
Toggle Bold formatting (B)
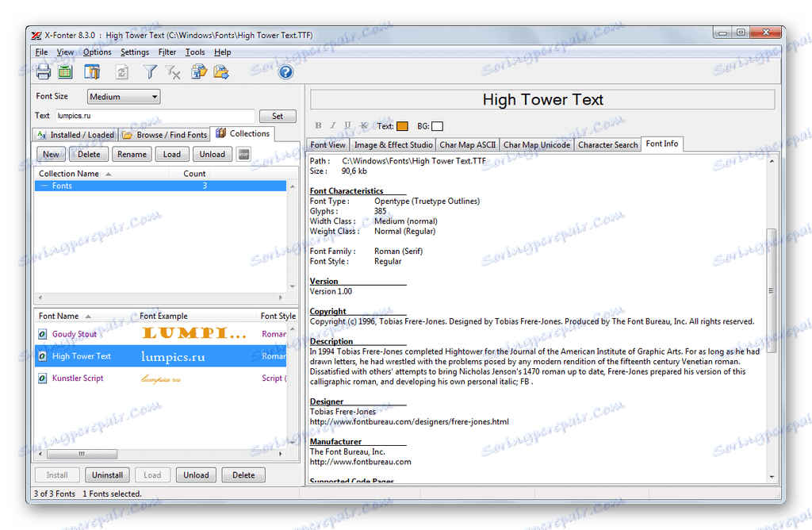(x=318, y=125)
